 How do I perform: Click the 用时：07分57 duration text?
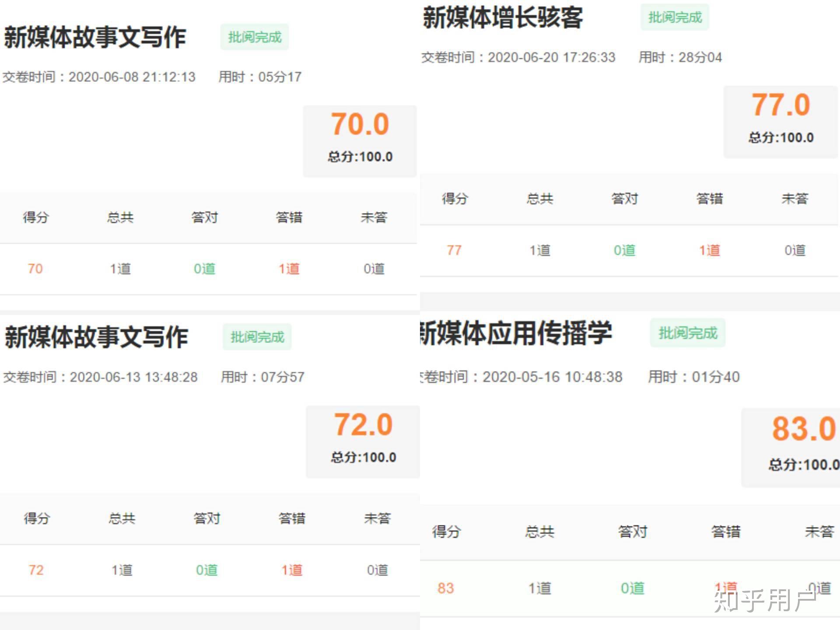[x=262, y=377]
